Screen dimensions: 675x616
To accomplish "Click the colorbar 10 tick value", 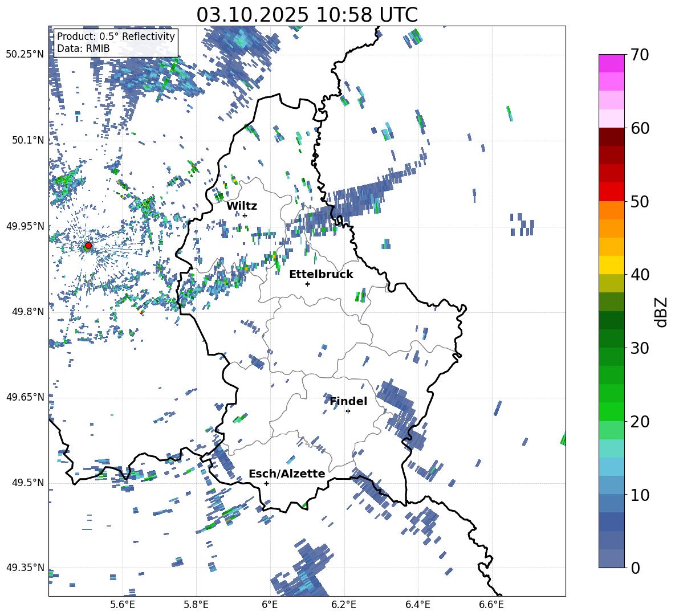I will point(639,495).
